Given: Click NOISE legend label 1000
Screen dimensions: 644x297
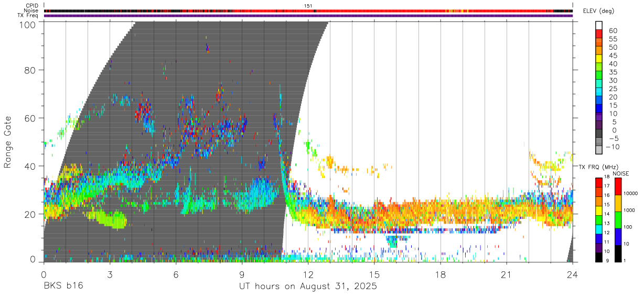Looking at the screenshot, I should point(630,211).
